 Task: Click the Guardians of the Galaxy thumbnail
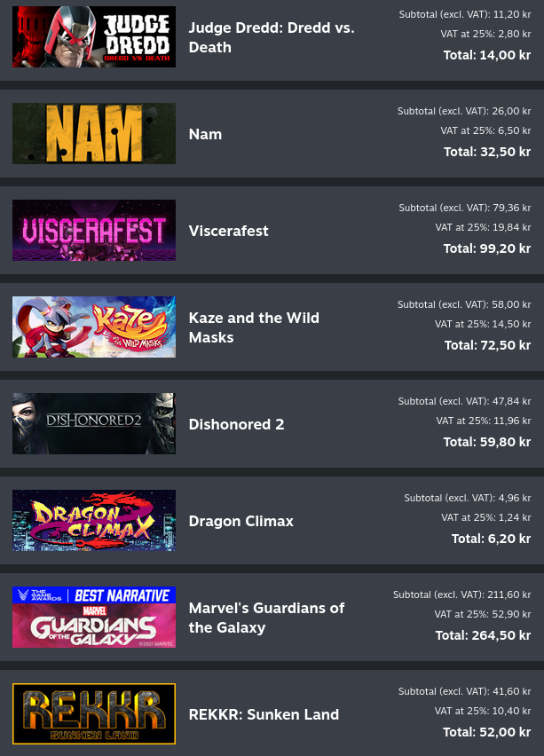[x=94, y=618]
